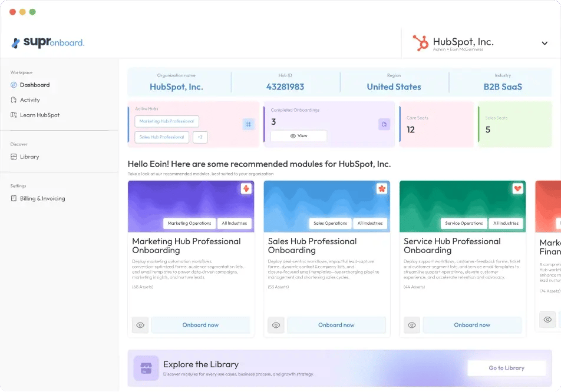Click the Core Seats value 12

(410, 129)
